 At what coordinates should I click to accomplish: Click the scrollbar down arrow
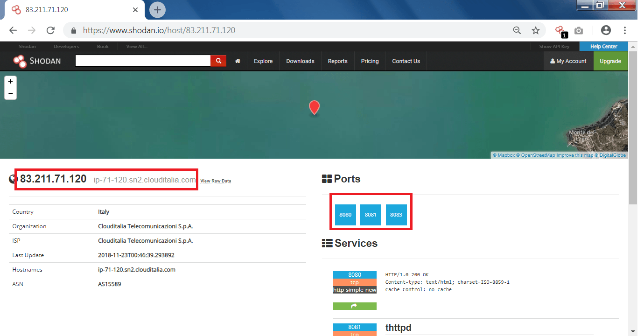coord(633,332)
